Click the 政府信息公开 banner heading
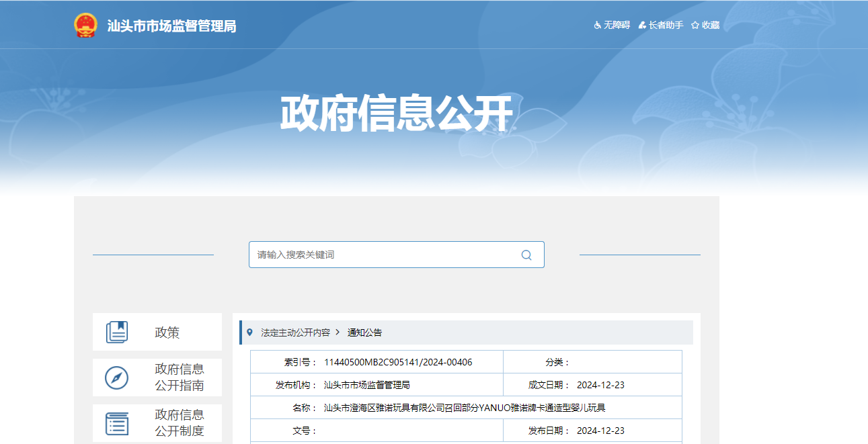868x444 pixels. coord(396,113)
